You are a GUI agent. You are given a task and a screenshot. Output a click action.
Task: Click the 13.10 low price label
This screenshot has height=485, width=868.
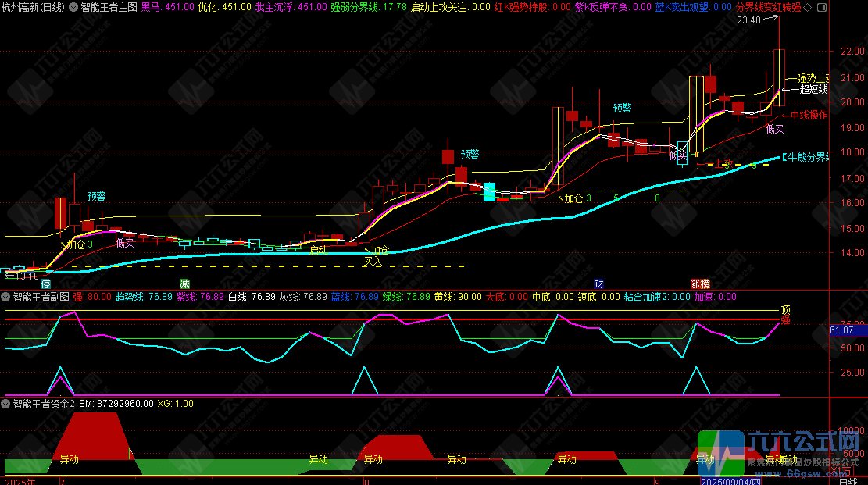tap(27, 276)
